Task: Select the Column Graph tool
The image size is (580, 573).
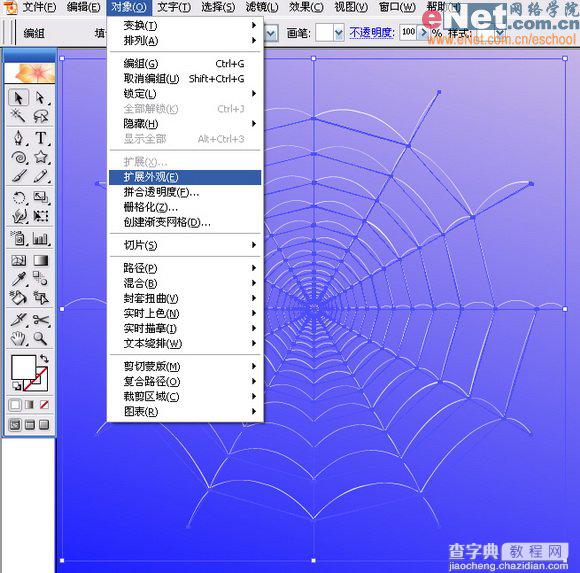Action: pos(40,238)
